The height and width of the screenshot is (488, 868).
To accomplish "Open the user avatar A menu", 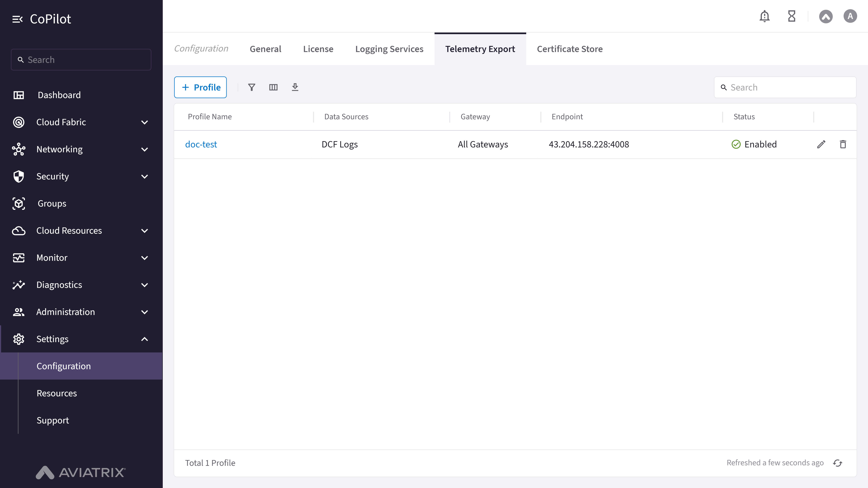I will (x=850, y=16).
